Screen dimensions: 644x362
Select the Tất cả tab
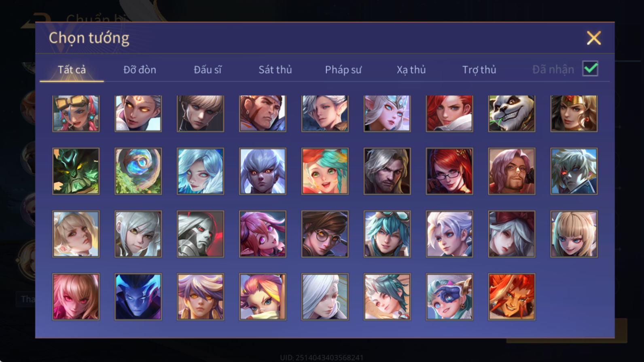(72, 69)
